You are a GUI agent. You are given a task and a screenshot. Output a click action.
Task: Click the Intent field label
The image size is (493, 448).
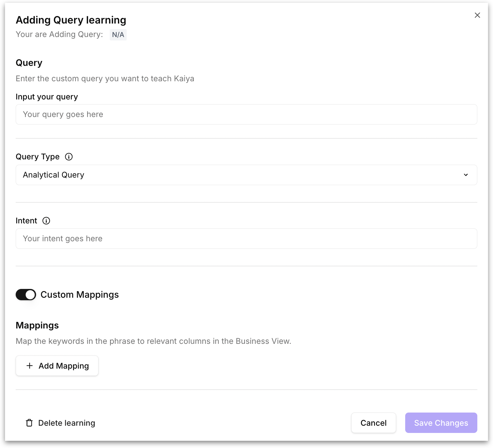[x=26, y=221]
